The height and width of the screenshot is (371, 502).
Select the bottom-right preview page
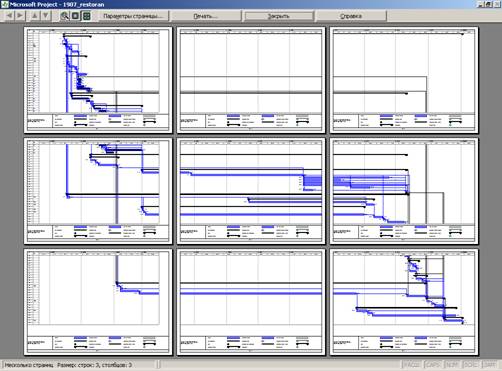click(x=404, y=302)
